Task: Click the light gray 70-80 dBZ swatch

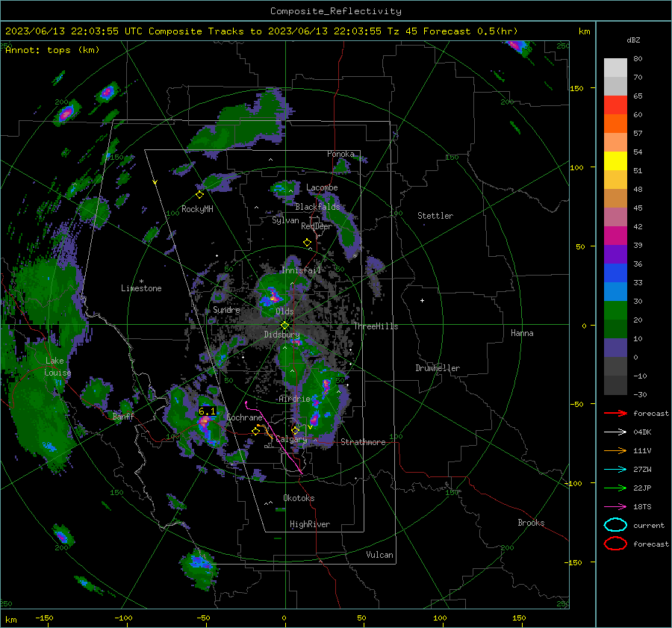Action: point(615,67)
